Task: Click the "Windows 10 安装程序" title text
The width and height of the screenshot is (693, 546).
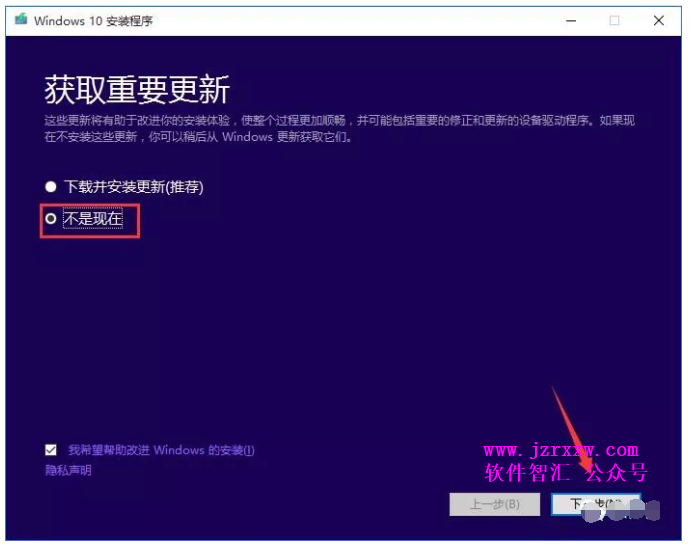Action: click(x=93, y=21)
